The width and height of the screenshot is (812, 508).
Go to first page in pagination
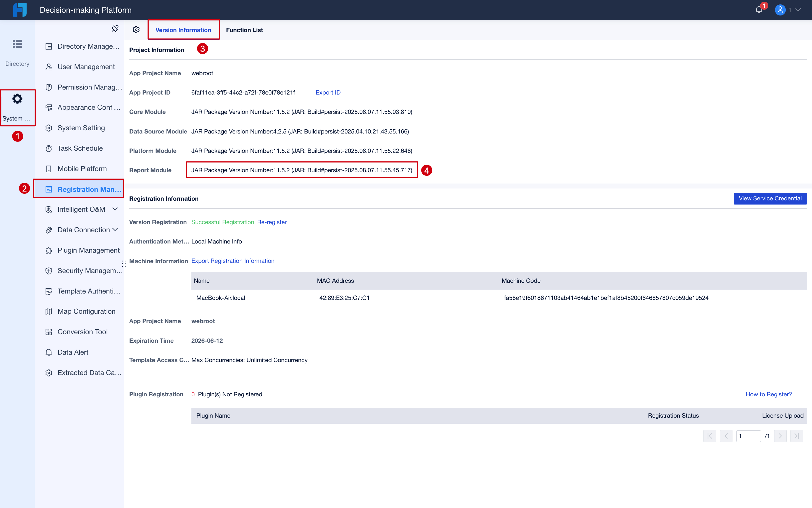click(x=710, y=436)
